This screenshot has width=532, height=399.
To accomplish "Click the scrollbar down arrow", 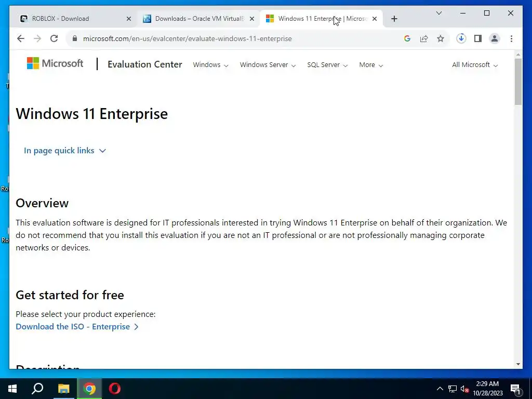I will coord(518,364).
